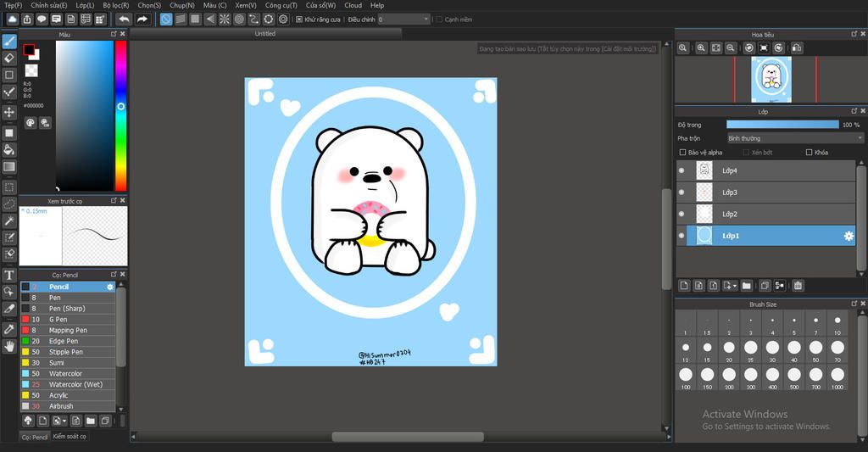Select the Eraser tool
The image size is (868, 452).
click(9, 58)
